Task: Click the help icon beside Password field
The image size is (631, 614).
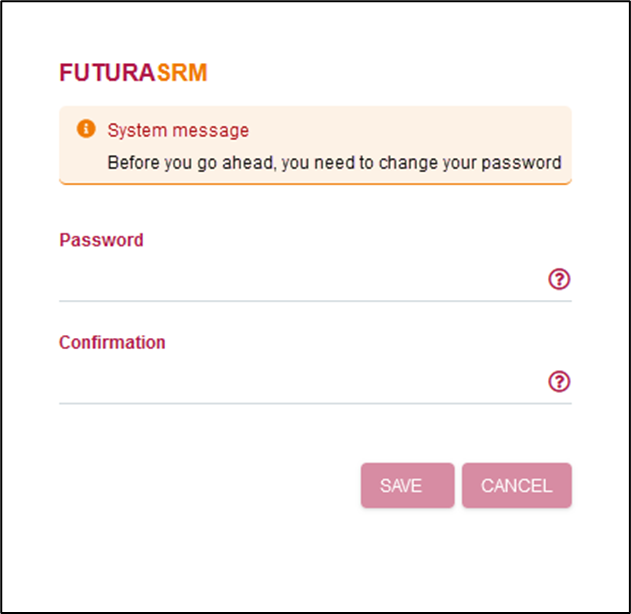Action: pyautogui.click(x=559, y=279)
